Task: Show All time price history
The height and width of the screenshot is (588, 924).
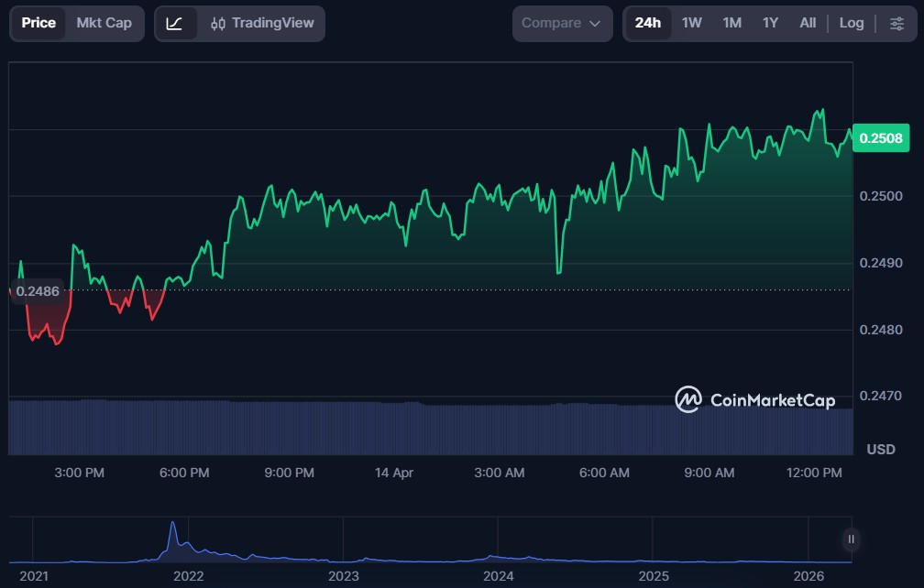Action: click(x=808, y=23)
